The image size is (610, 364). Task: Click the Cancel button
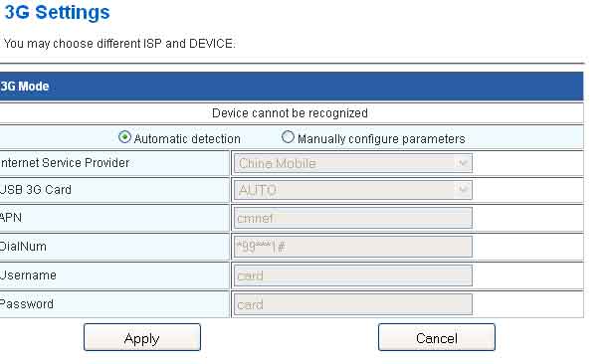coord(437,337)
